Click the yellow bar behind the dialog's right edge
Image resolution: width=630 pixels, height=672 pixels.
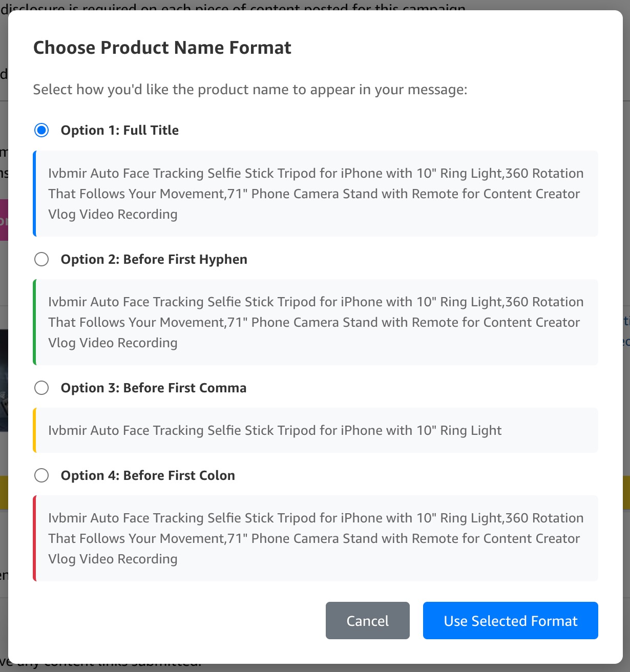click(x=626, y=492)
